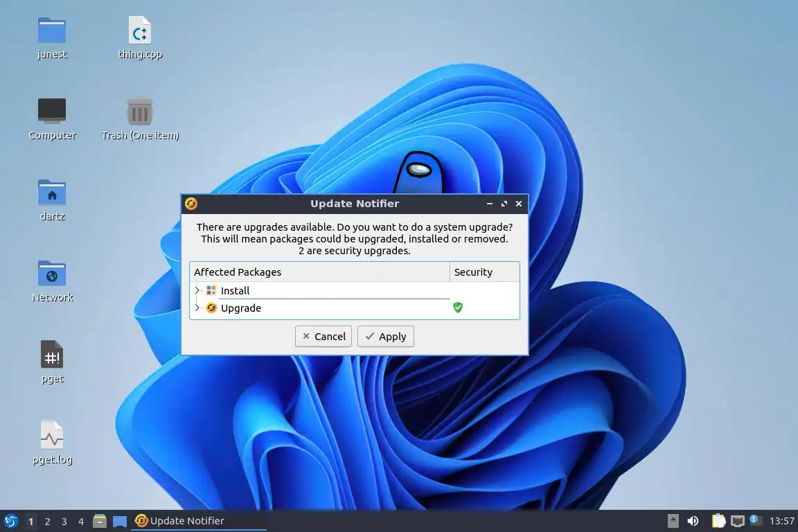Minimize the Update Notifier window
The width and height of the screenshot is (798, 532).
pyautogui.click(x=490, y=204)
